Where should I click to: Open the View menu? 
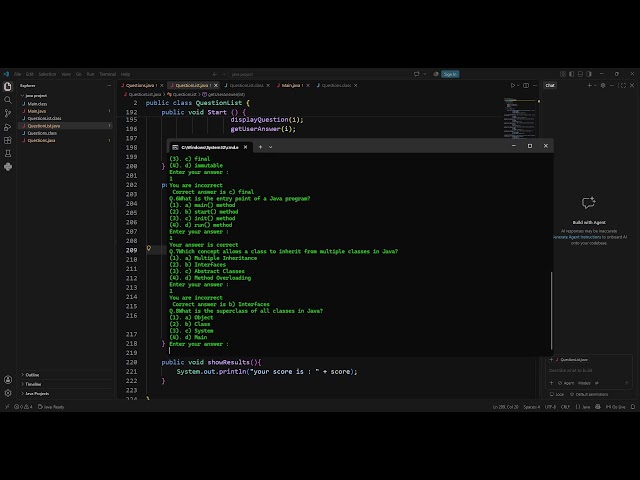click(66, 74)
